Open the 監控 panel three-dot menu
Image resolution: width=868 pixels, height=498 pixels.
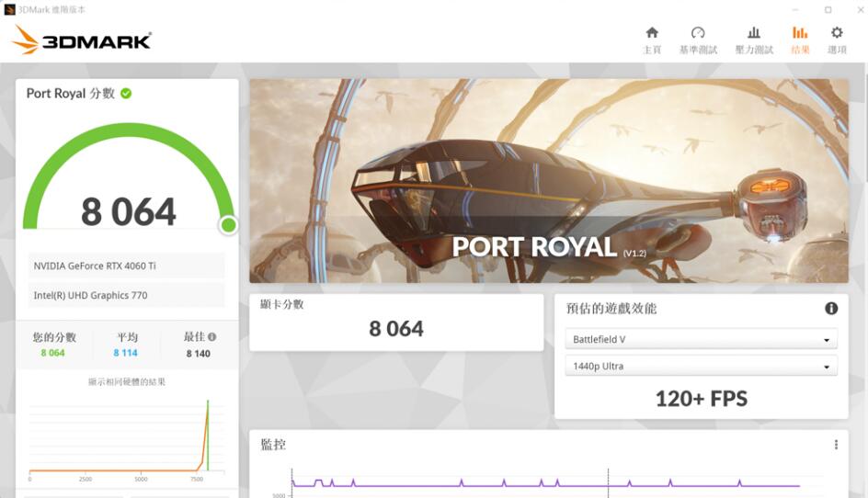click(x=836, y=445)
